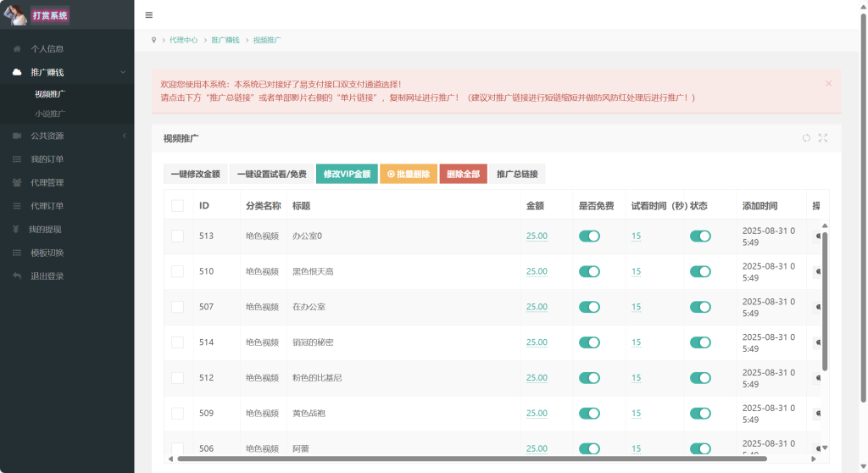
Task: Click the 批量删除 button
Action: 409,174
